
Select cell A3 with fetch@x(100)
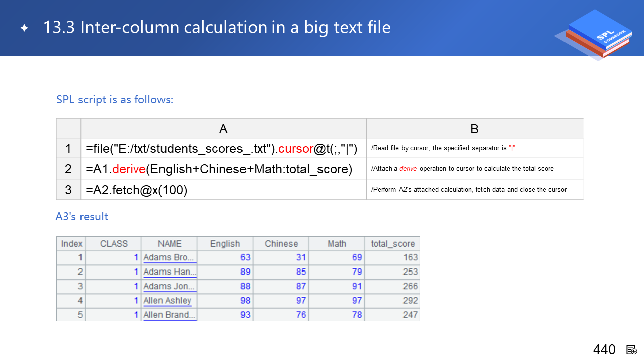point(137,190)
